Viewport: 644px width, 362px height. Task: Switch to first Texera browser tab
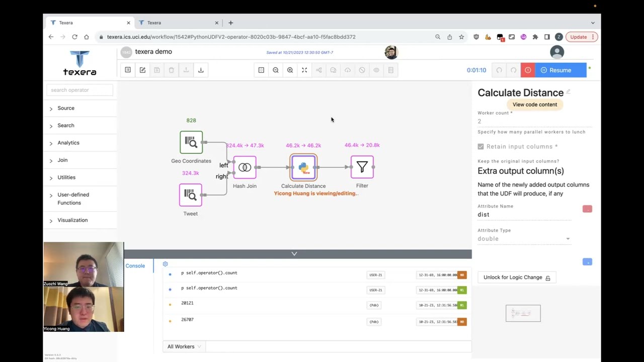(90, 23)
